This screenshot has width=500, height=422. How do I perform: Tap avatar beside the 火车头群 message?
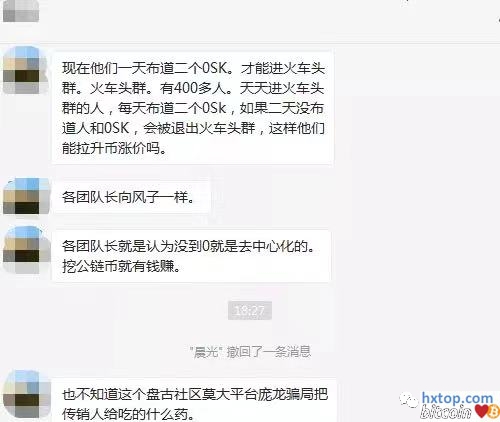[26, 70]
